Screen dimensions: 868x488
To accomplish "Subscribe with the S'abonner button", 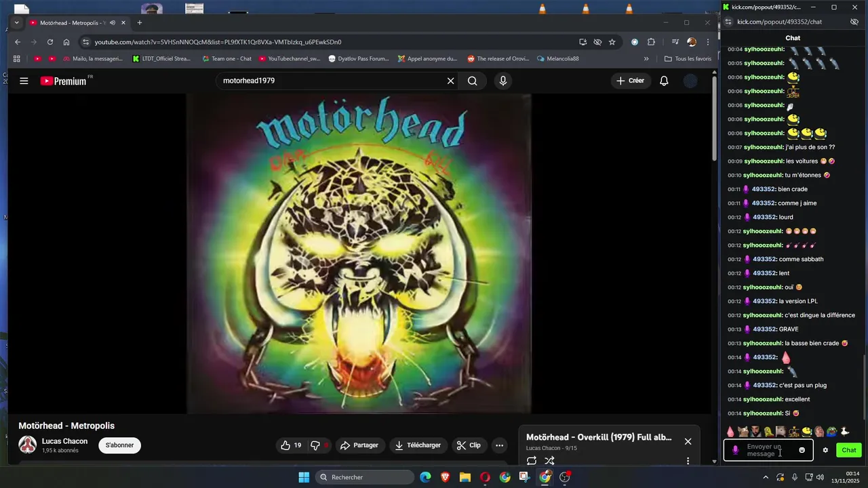I will (x=119, y=445).
